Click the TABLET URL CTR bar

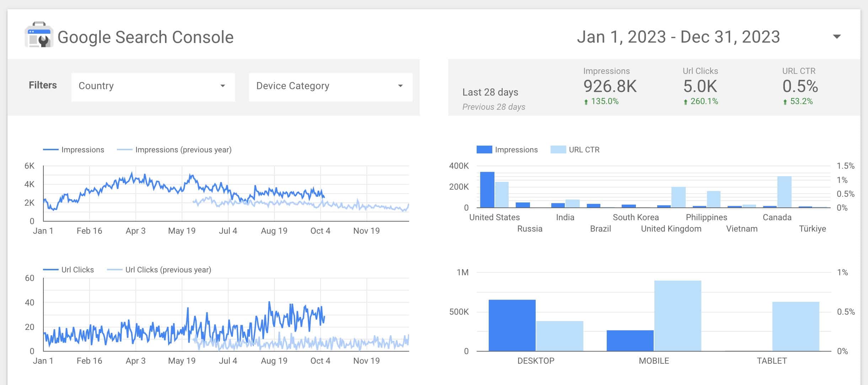(x=796, y=326)
